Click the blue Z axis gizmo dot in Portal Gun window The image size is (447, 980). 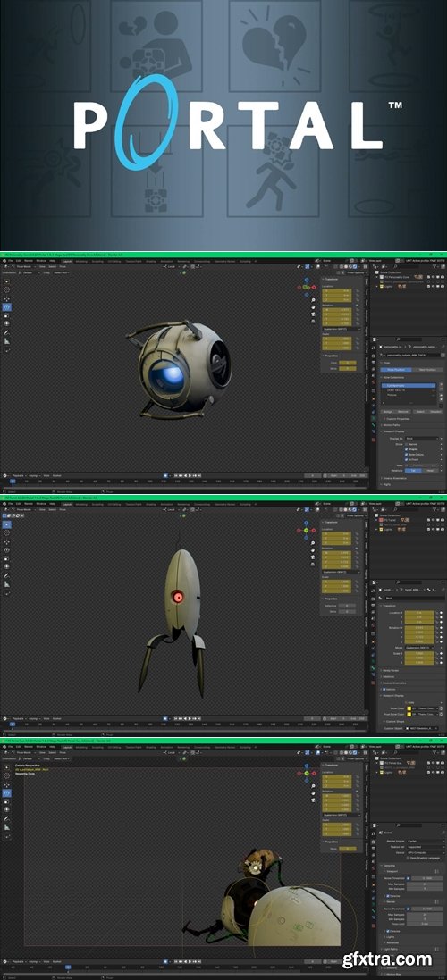pyautogui.click(x=307, y=766)
